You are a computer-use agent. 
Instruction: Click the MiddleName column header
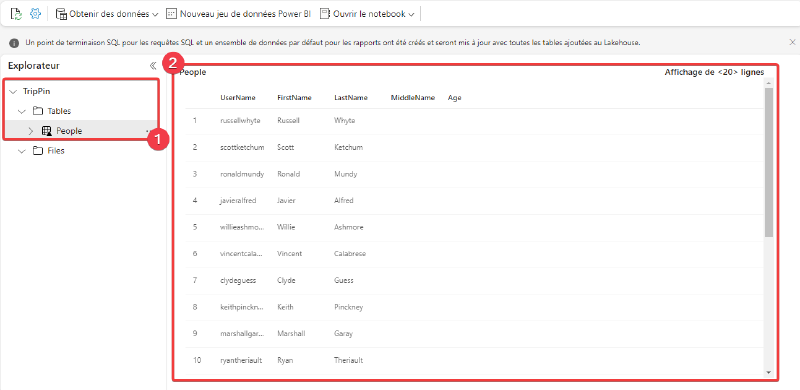tap(413, 98)
